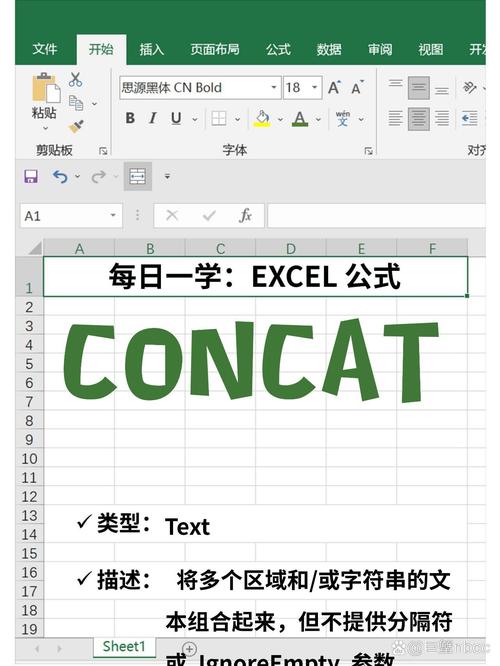Image resolution: width=500 pixels, height=666 pixels.
Task: Expand the Name Box dropdown
Action: tap(113, 215)
